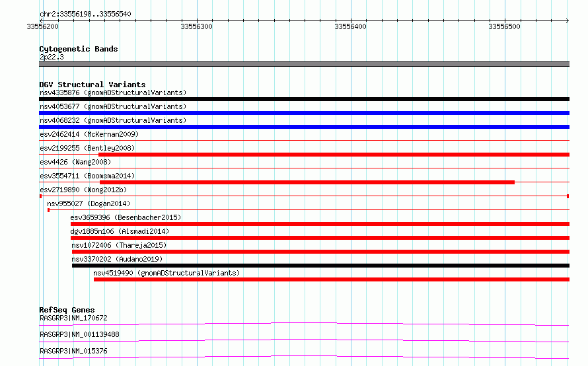Select the esv3554711 (Boomsma2014) label
Image resolution: width=588 pixels, height=366 pixels.
(x=87, y=176)
